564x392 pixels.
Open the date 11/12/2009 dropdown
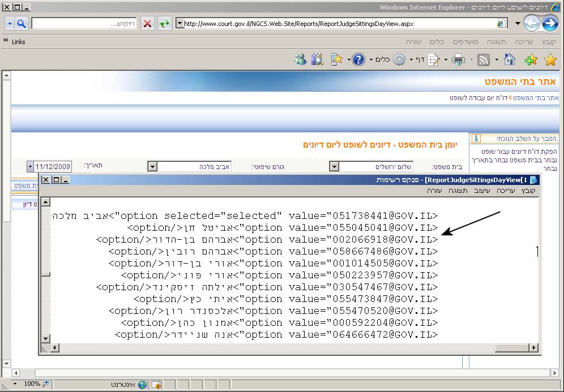click(x=30, y=167)
